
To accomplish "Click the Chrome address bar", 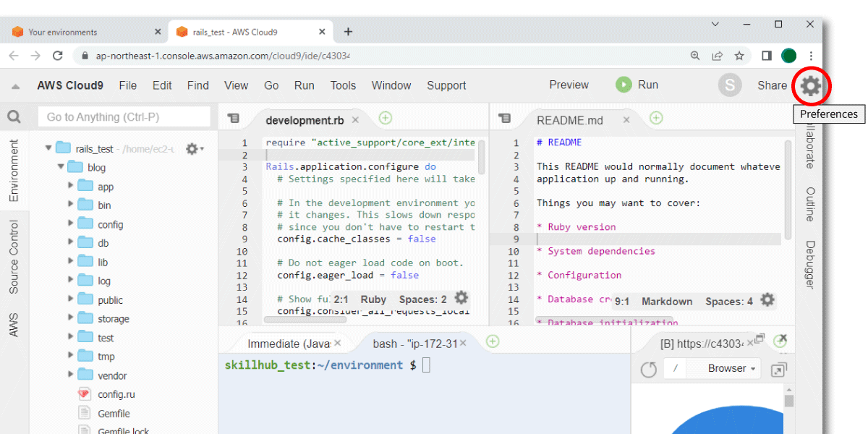I will point(378,56).
